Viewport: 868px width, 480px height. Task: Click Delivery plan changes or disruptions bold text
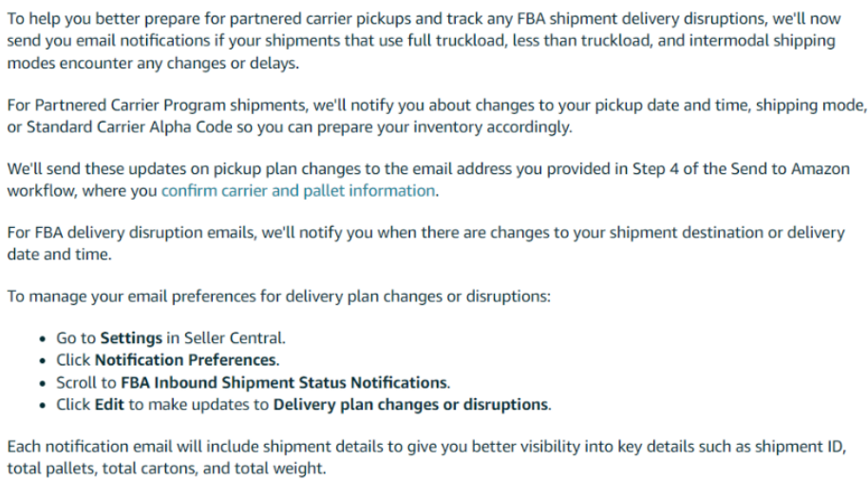pos(411,405)
